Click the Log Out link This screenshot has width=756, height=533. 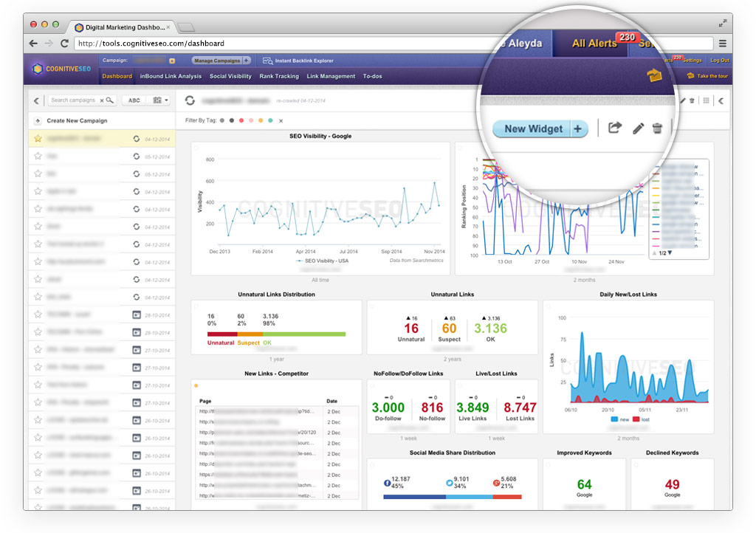pyautogui.click(x=719, y=61)
